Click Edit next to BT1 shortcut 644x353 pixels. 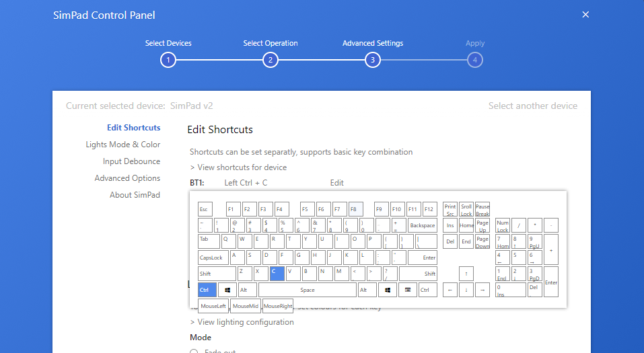(336, 183)
